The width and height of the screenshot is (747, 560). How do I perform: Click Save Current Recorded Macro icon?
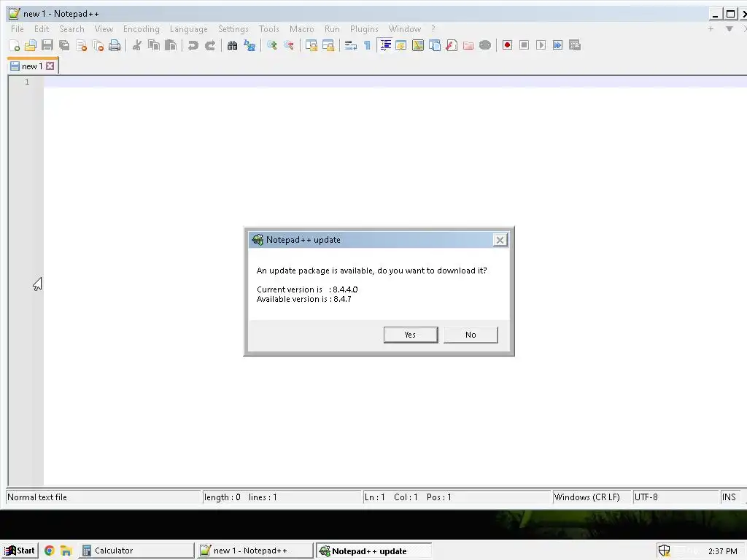coord(575,45)
